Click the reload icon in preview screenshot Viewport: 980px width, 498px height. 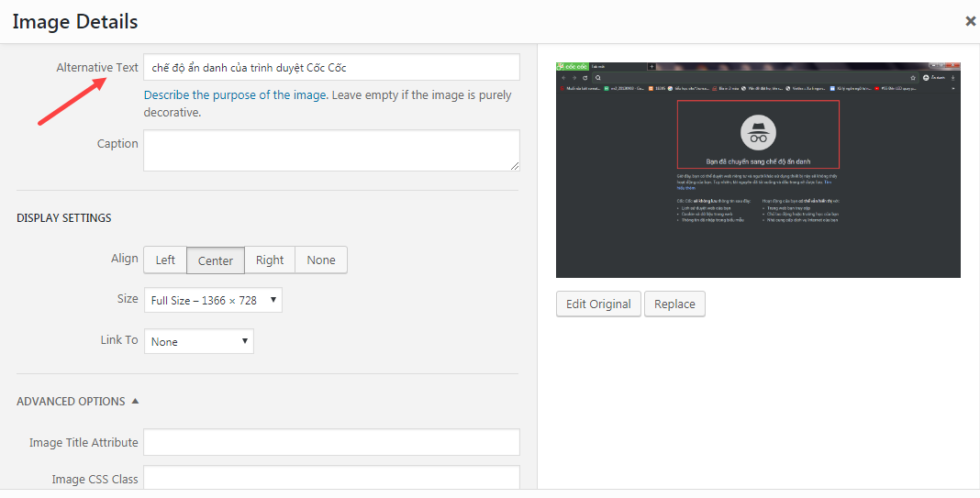click(x=586, y=78)
